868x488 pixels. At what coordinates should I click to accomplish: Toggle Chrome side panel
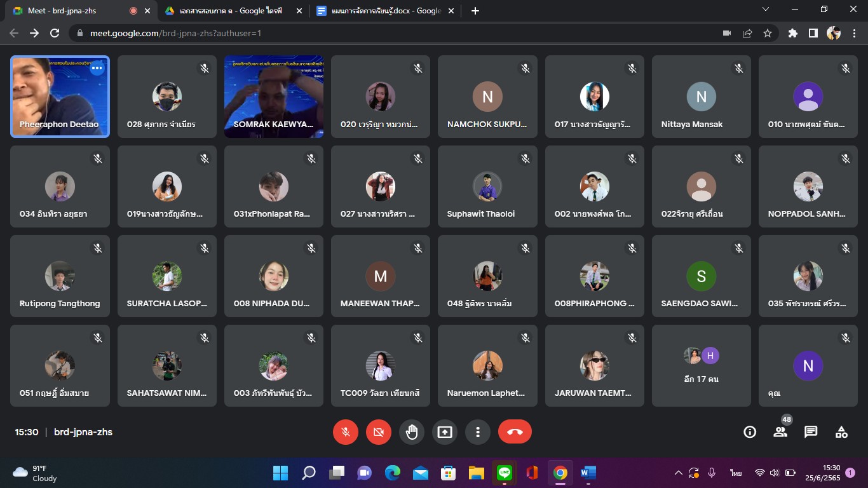(x=813, y=33)
